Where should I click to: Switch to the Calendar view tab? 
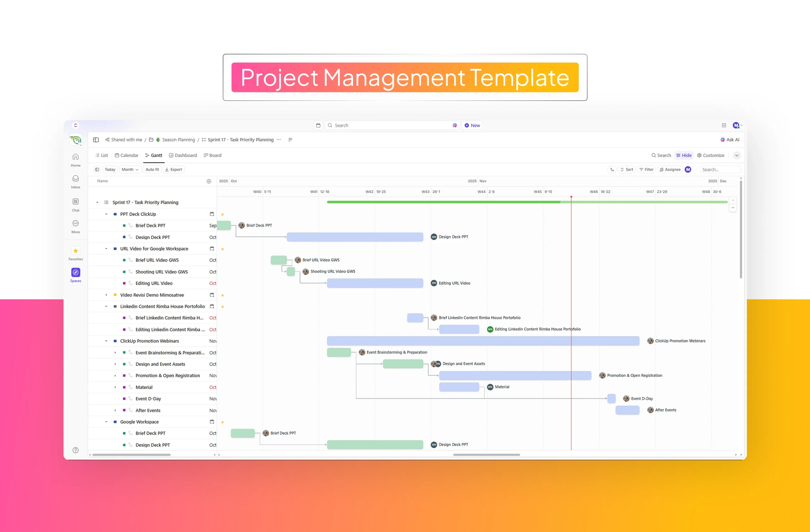click(x=127, y=155)
